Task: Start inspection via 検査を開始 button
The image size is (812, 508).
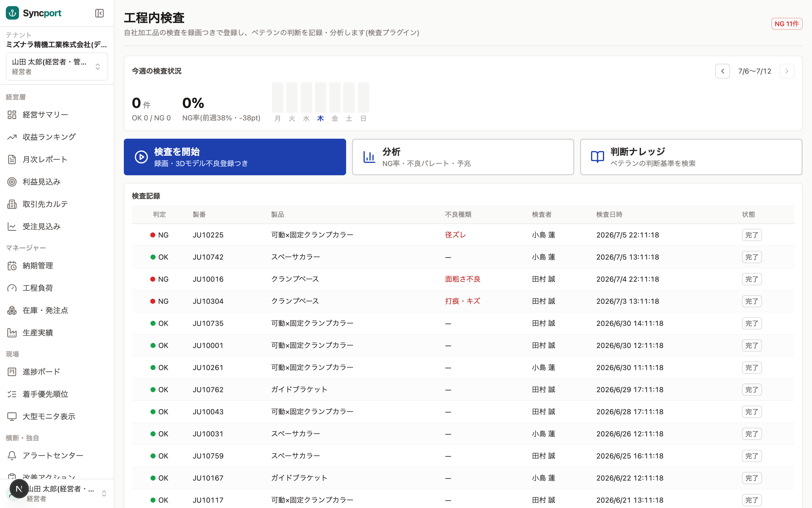Action: pos(235,157)
